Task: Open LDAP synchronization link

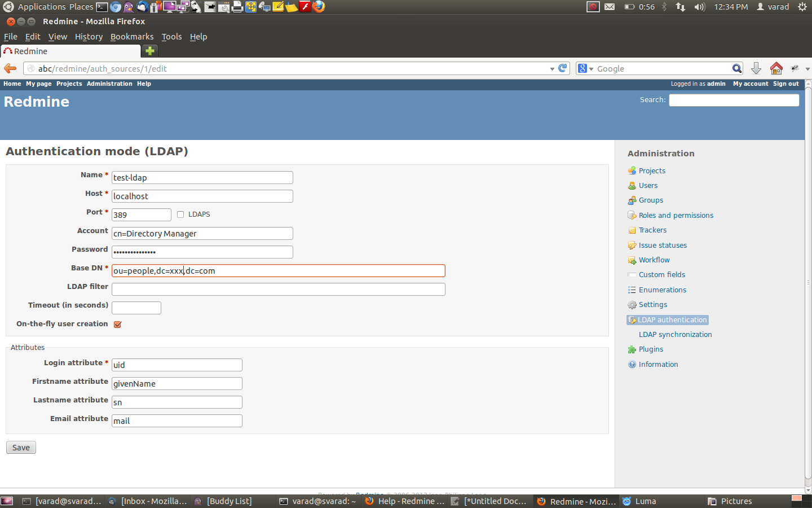Action: point(675,335)
